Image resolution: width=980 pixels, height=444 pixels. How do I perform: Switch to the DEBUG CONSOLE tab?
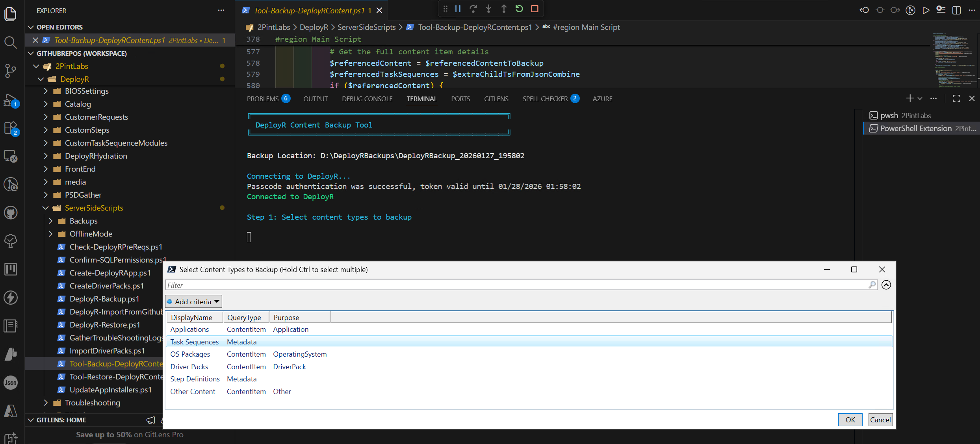(367, 99)
